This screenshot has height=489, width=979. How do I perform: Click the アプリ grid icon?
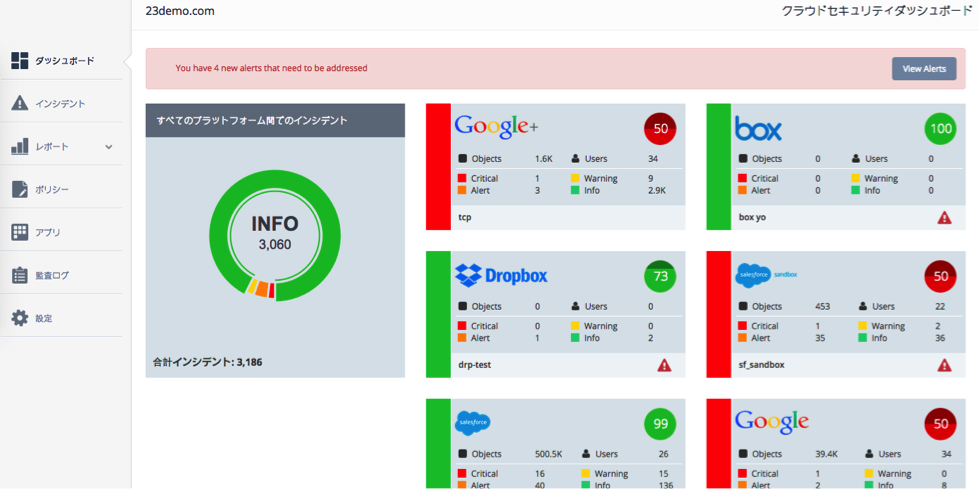pos(20,232)
